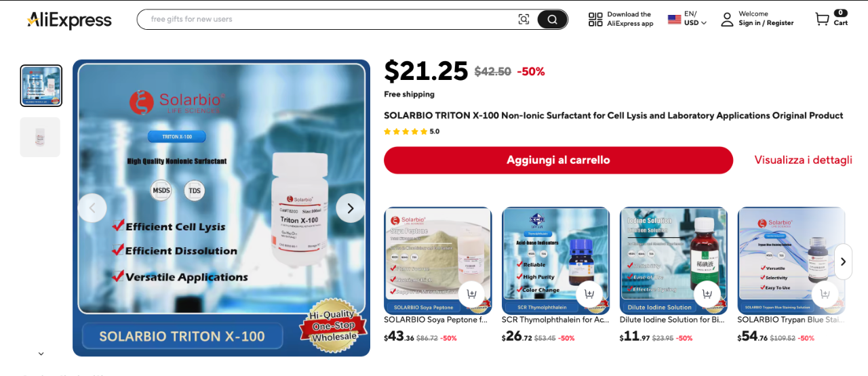Show previous product image arrow

point(92,208)
